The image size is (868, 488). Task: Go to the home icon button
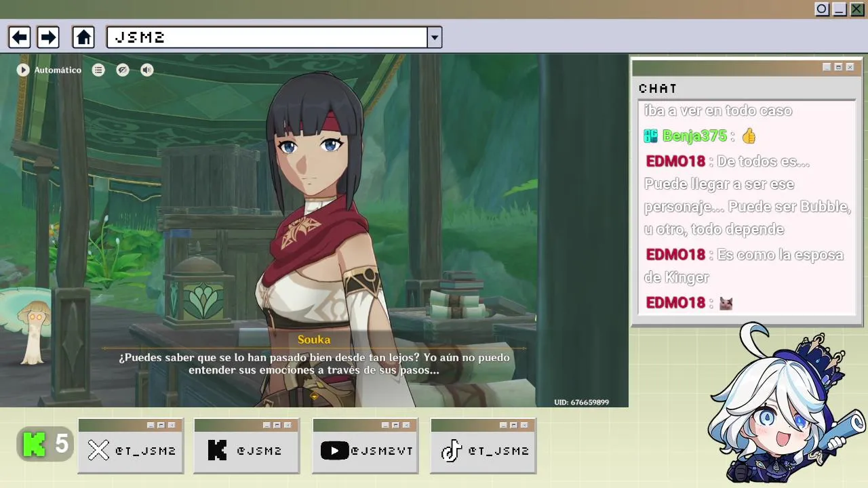tap(83, 37)
